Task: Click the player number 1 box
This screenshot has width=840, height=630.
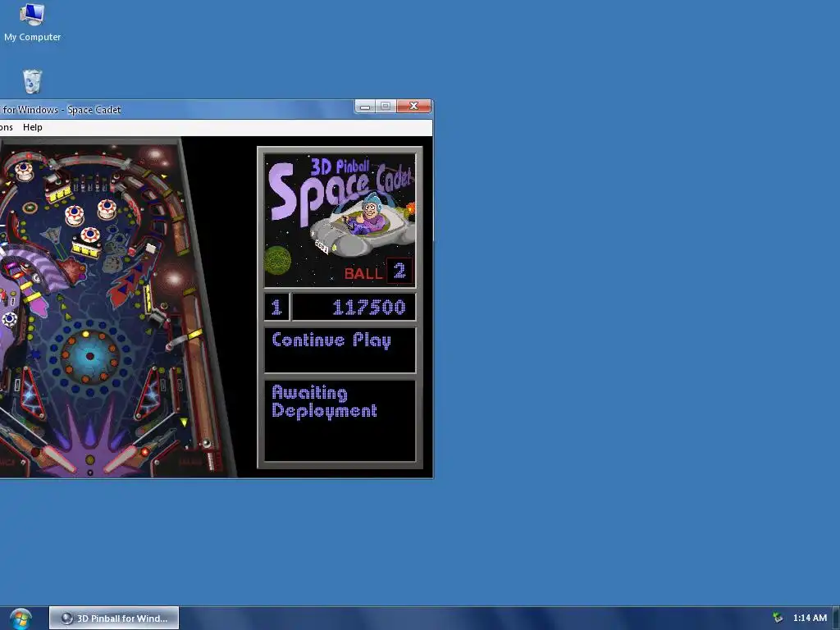Action: (276, 307)
